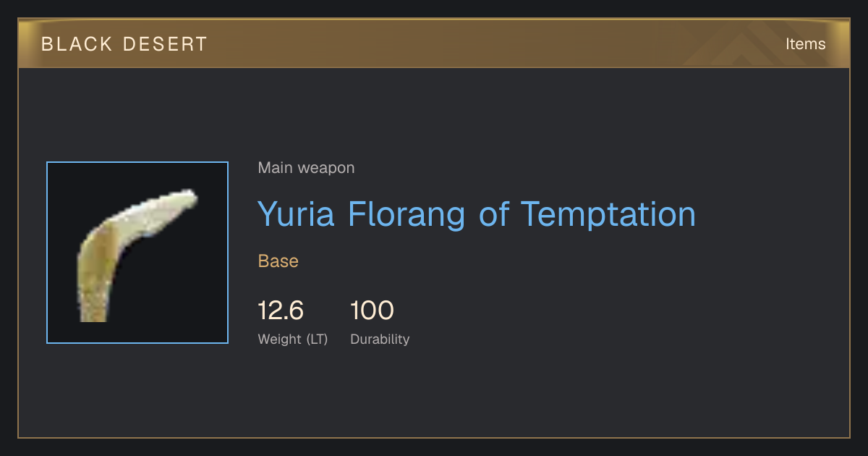
Task: Click the word Temptation in the title
Action: click(608, 214)
